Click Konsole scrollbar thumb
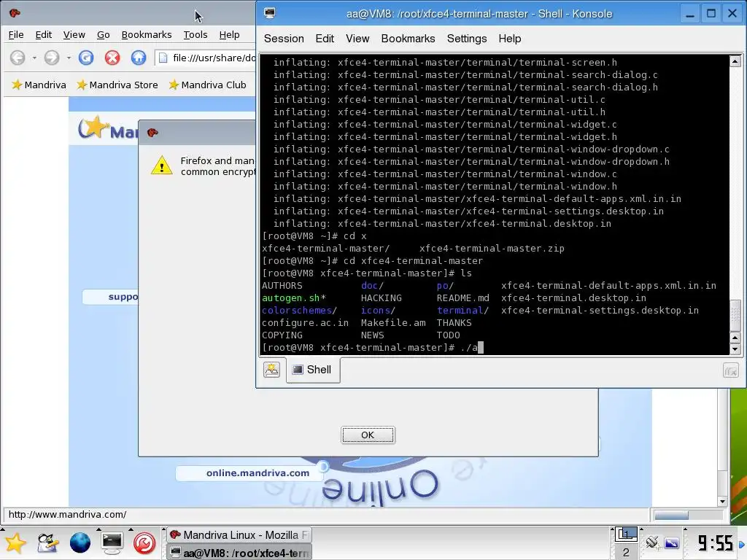 click(x=735, y=316)
